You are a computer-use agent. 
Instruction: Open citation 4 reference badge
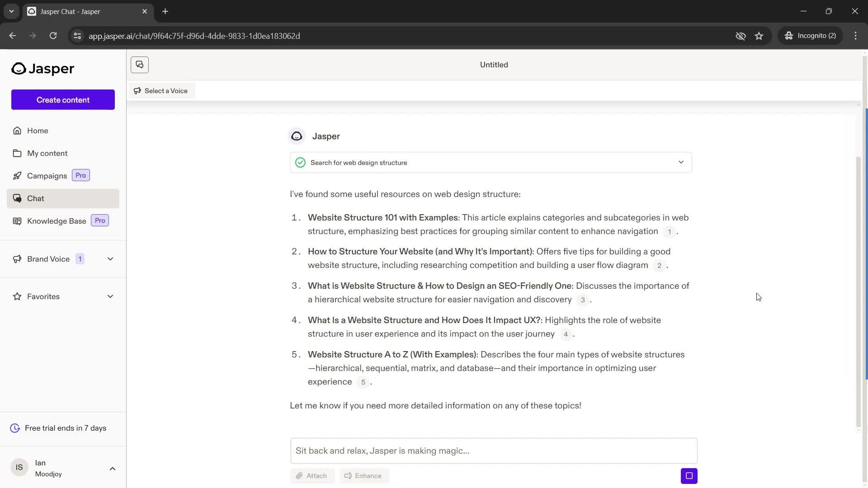tap(566, 334)
